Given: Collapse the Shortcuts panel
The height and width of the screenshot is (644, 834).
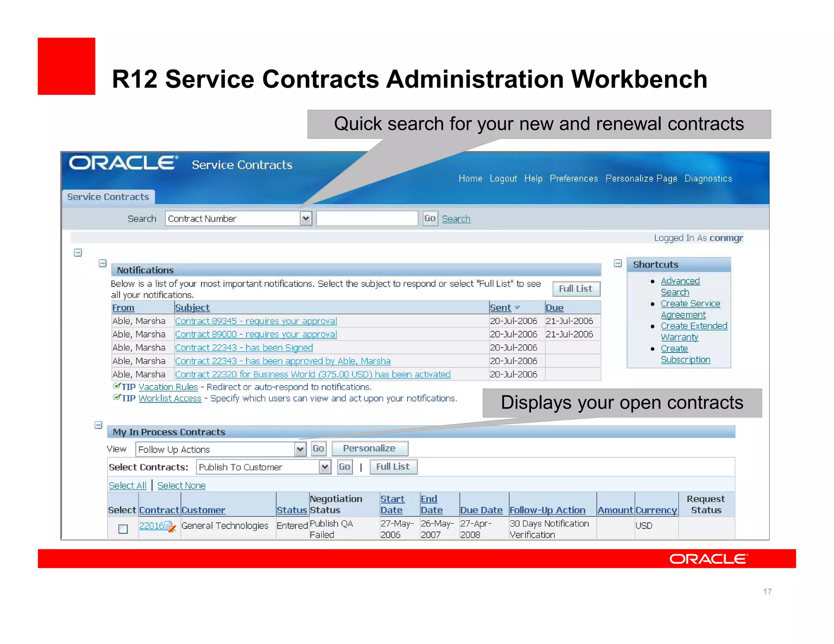Looking at the screenshot, I should [618, 263].
